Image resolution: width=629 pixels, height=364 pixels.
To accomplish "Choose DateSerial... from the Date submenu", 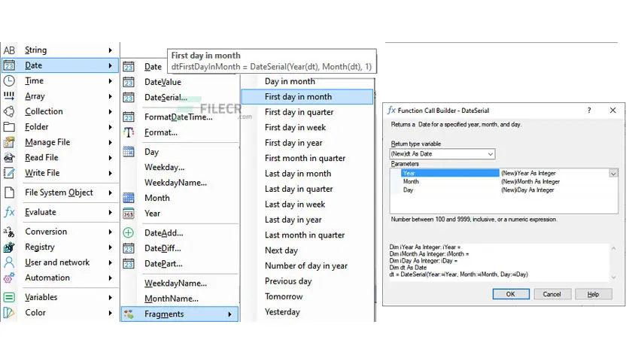I will pos(166,98).
